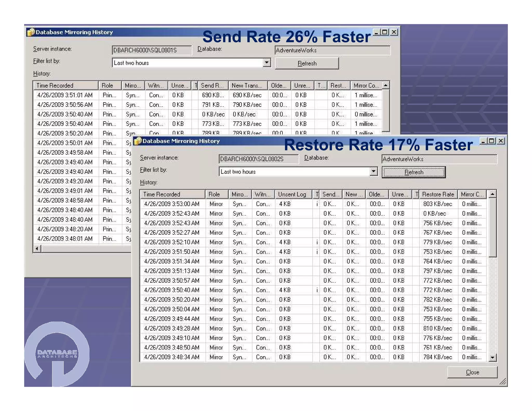Click Server instance field DBARCH6000\SQL0802S
The width and height of the screenshot is (532, 411).
pyautogui.click(x=258, y=159)
